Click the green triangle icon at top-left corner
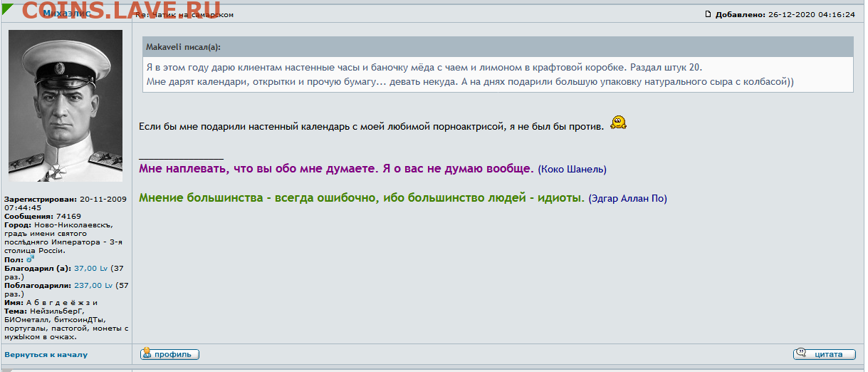 [x=6, y=10]
